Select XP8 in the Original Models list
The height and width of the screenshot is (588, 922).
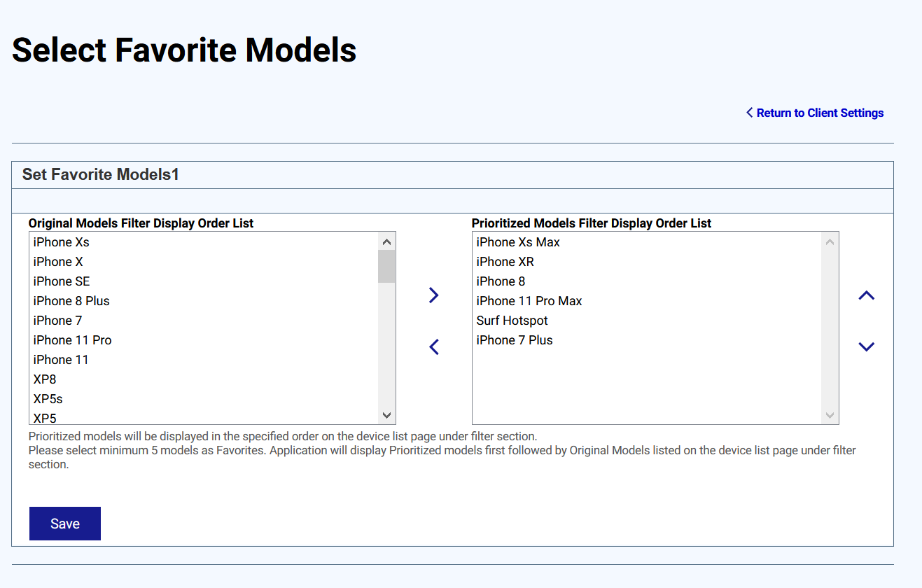click(x=45, y=379)
